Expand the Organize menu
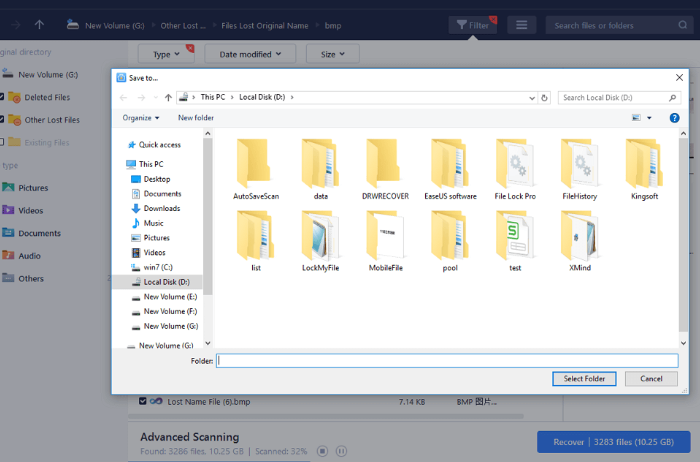 tap(141, 118)
